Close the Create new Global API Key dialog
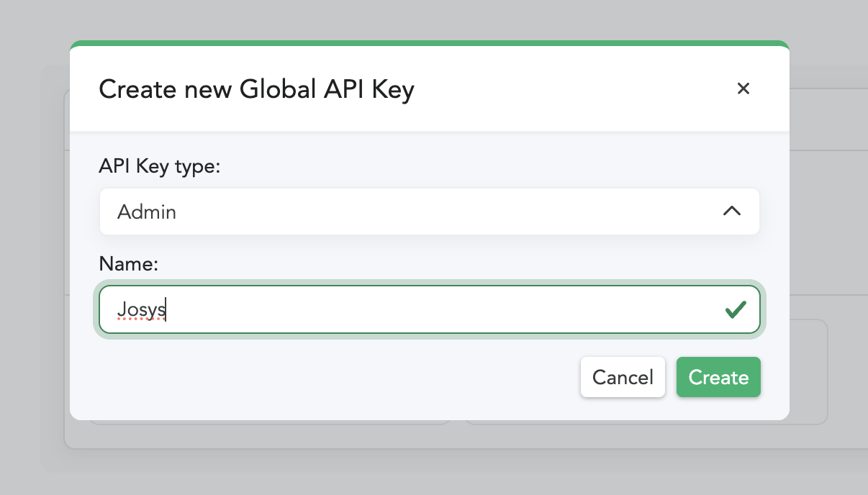Viewport: 868px width, 495px height. [743, 88]
